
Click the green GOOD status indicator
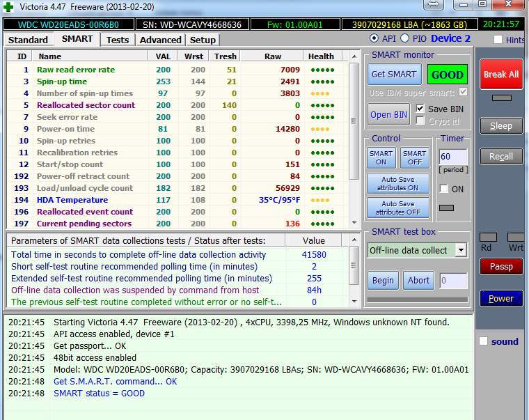[447, 75]
